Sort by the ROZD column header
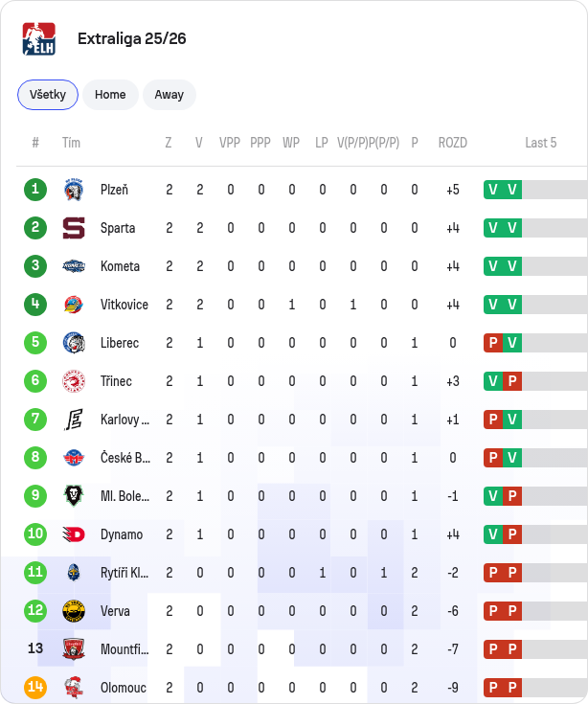Screen dimensions: 588x704 coord(452,143)
